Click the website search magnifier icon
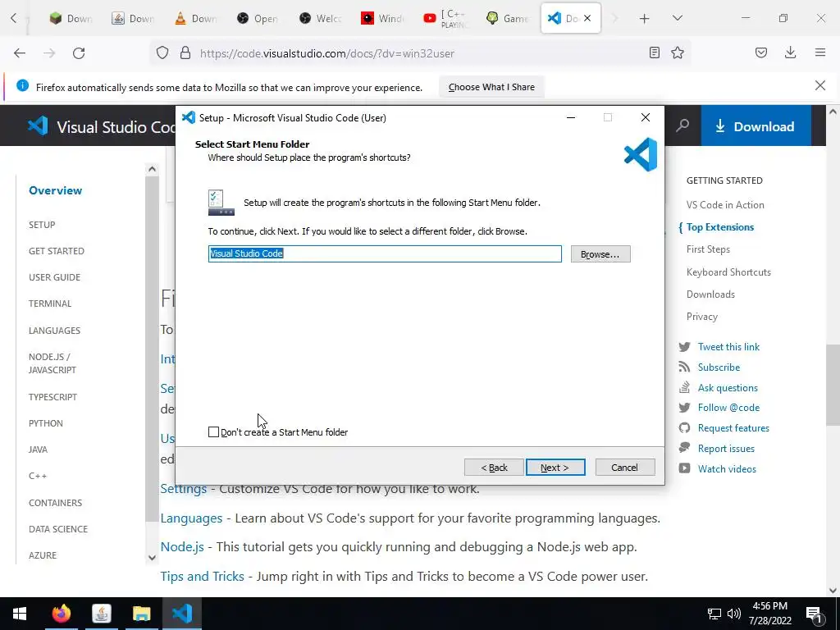Screen dimensions: 840x630 point(682,126)
